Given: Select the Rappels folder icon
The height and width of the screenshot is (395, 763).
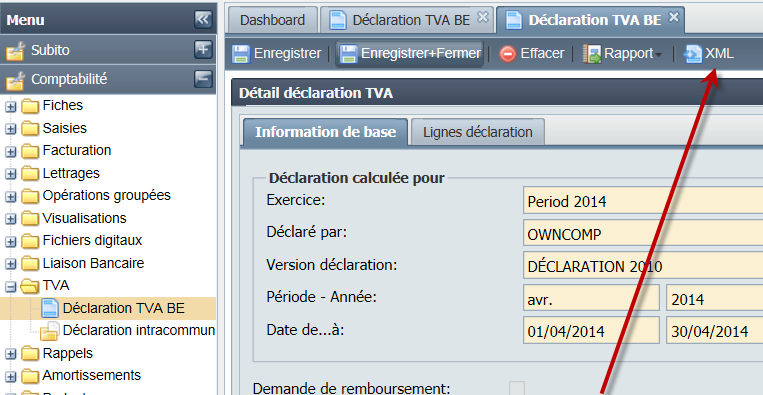Looking at the screenshot, I should 30,354.
